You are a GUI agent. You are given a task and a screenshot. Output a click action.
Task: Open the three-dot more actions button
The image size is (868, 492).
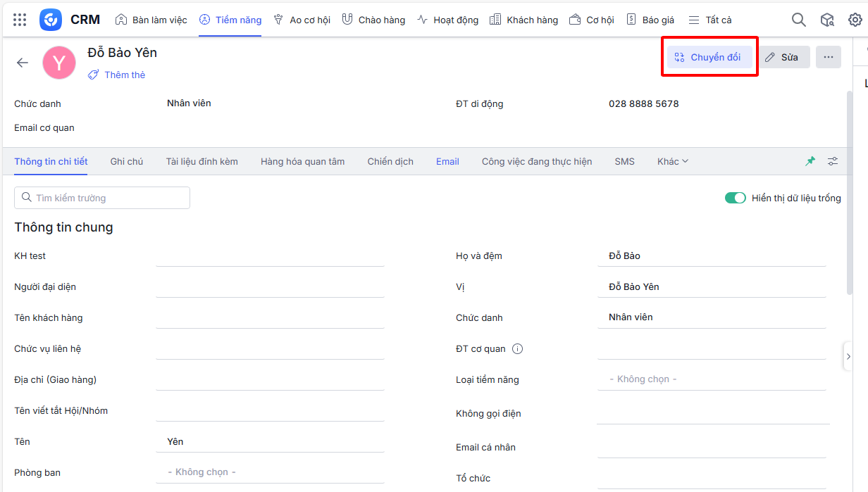coord(828,57)
